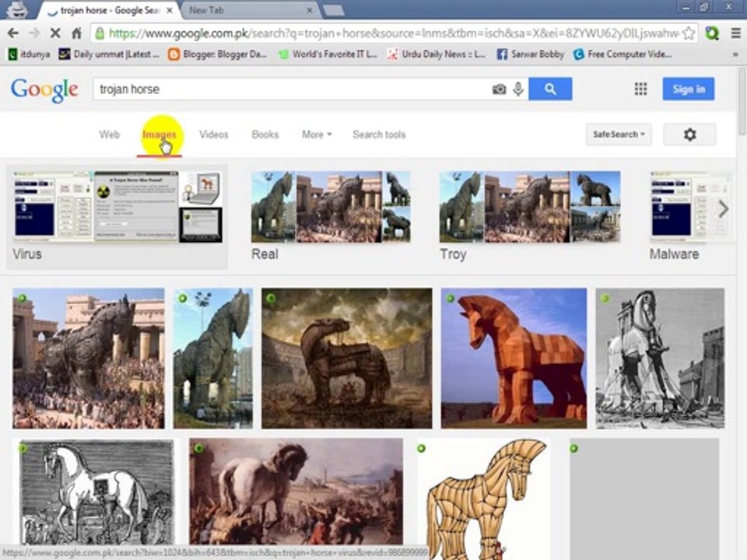Viewport: 747px width, 560px height.
Task: Switch to the Books tab
Action: (x=265, y=135)
